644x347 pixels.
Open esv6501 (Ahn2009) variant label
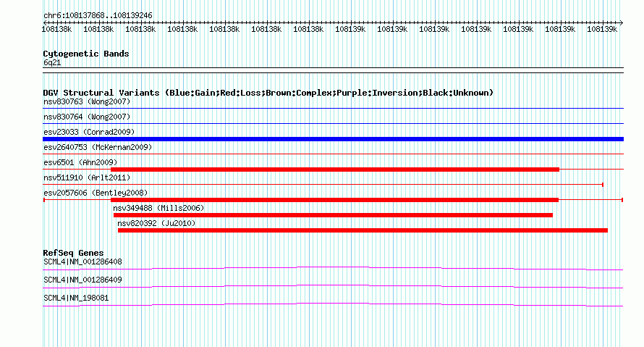pyautogui.click(x=80, y=162)
